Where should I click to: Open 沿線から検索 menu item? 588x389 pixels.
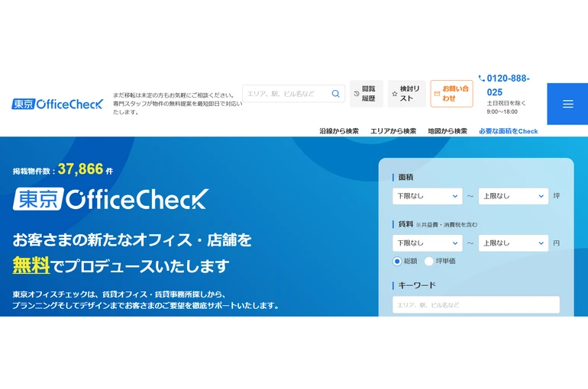[339, 131]
